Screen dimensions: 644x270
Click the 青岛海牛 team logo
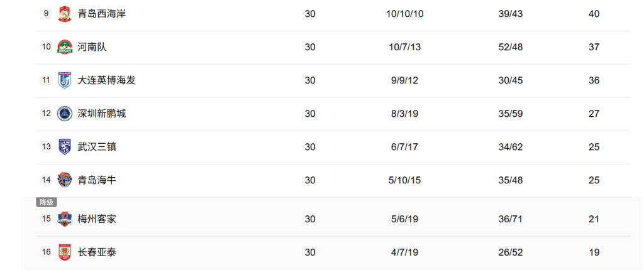pyautogui.click(x=65, y=180)
